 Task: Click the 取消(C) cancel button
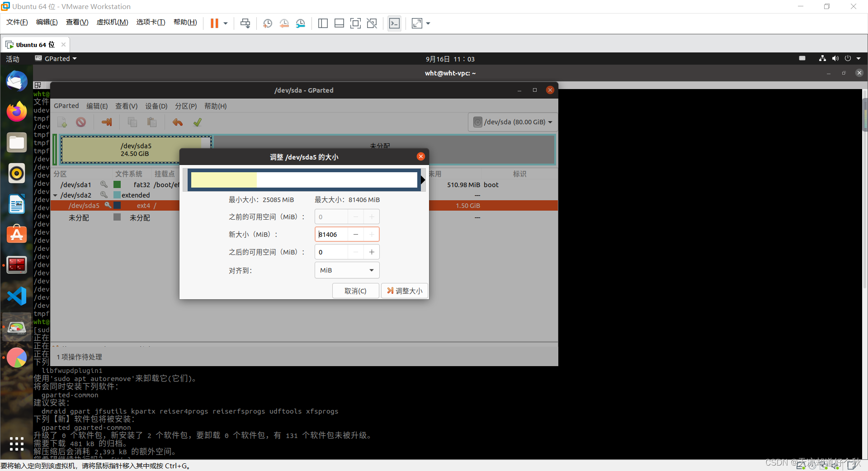(x=355, y=291)
